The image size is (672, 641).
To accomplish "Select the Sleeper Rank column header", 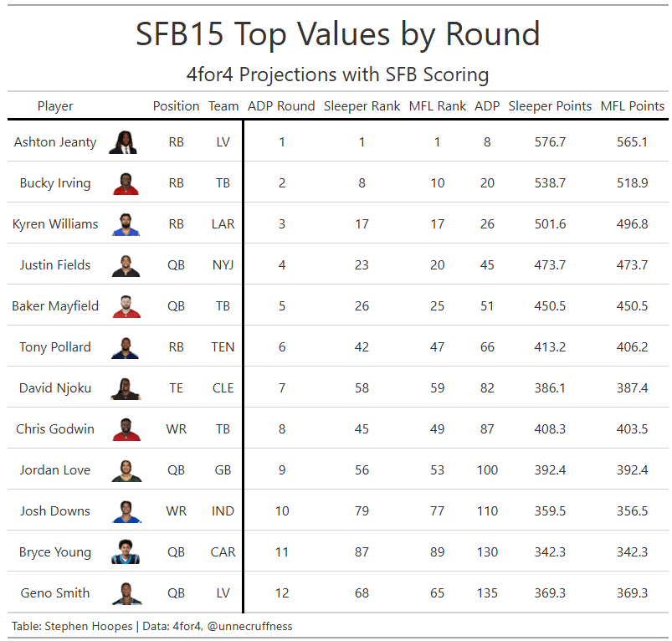I will pos(362,106).
